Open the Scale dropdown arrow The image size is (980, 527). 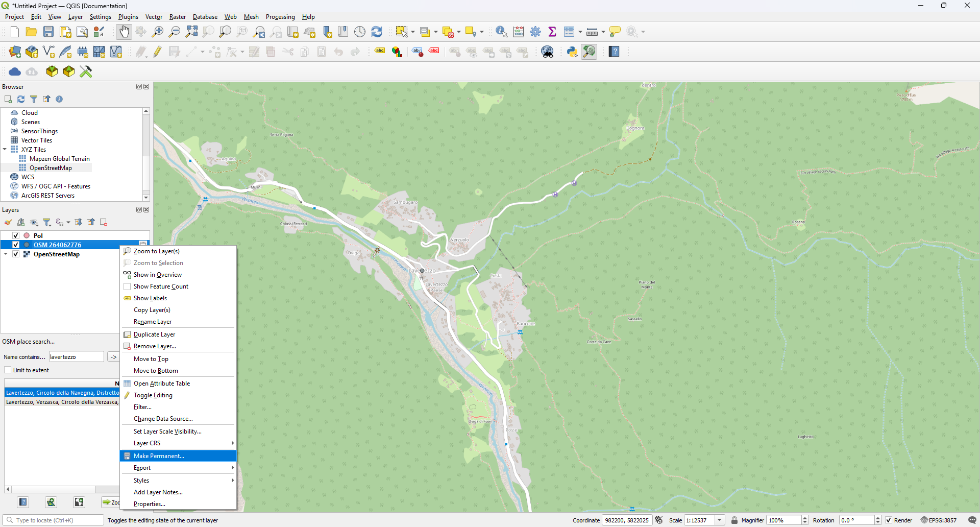[720, 520]
